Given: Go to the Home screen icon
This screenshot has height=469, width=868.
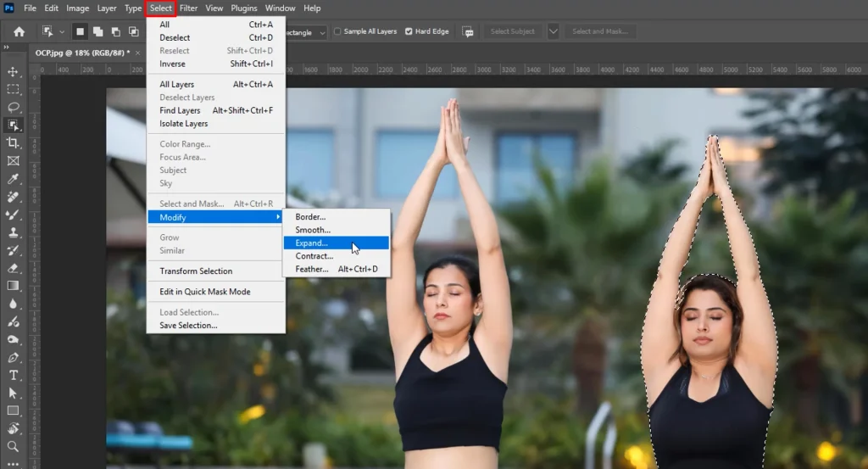Looking at the screenshot, I should tap(19, 31).
